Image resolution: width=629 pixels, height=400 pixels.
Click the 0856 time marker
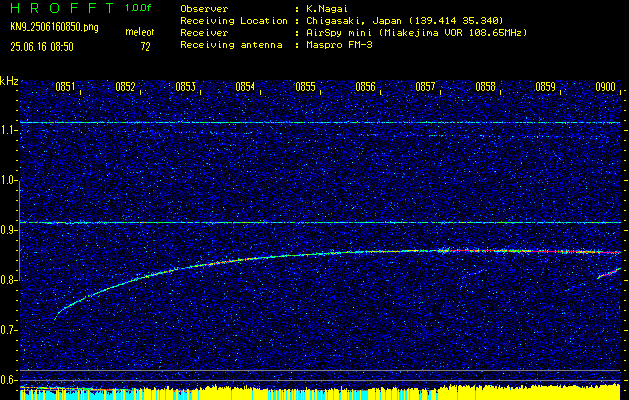365,87
